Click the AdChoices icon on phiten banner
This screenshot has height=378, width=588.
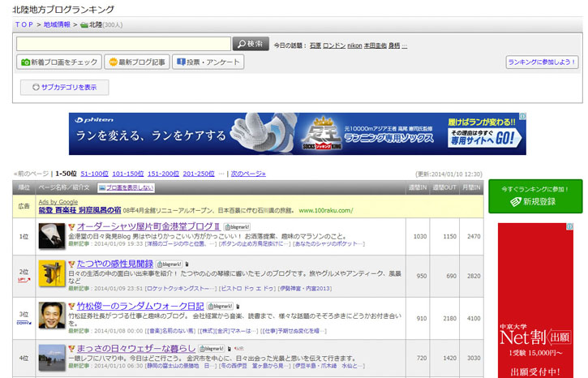(522, 116)
